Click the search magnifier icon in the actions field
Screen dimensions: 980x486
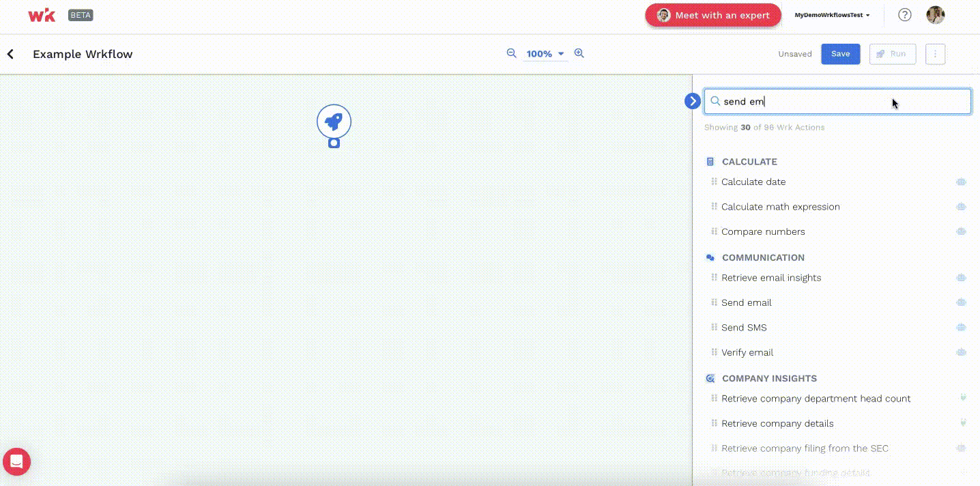click(715, 101)
